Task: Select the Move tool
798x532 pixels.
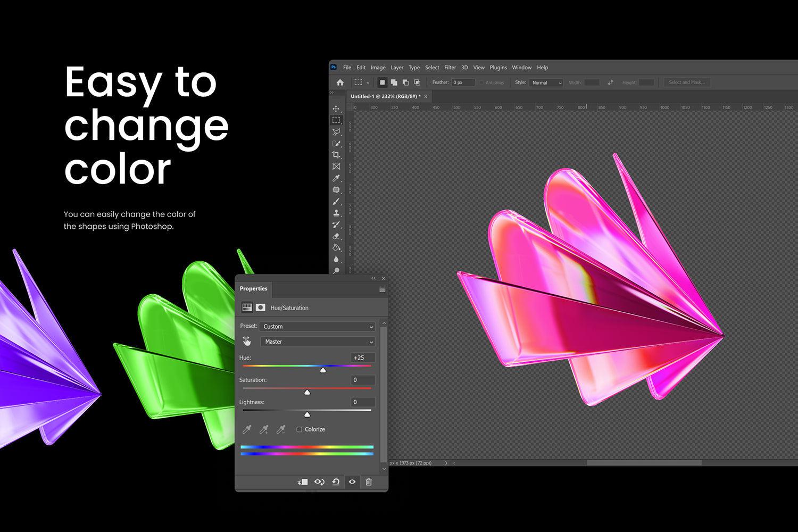Action: pos(336,109)
